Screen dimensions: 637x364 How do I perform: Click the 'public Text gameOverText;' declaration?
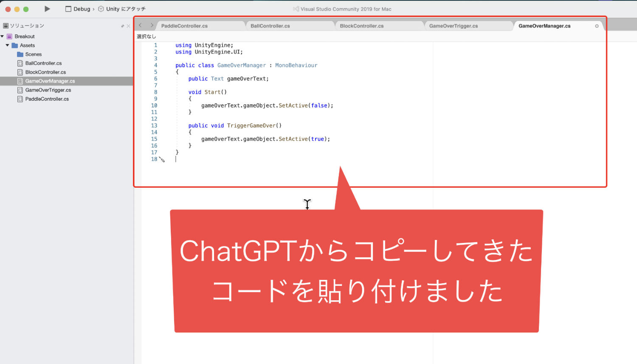[x=228, y=79]
